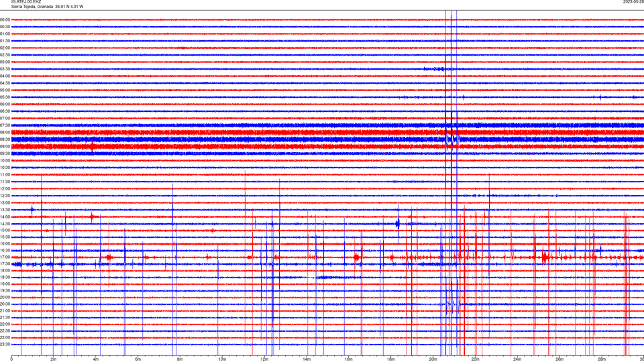Screen dimensions: 644x362
Task: Click the 12:00 time label
Action: click(x=5, y=189)
